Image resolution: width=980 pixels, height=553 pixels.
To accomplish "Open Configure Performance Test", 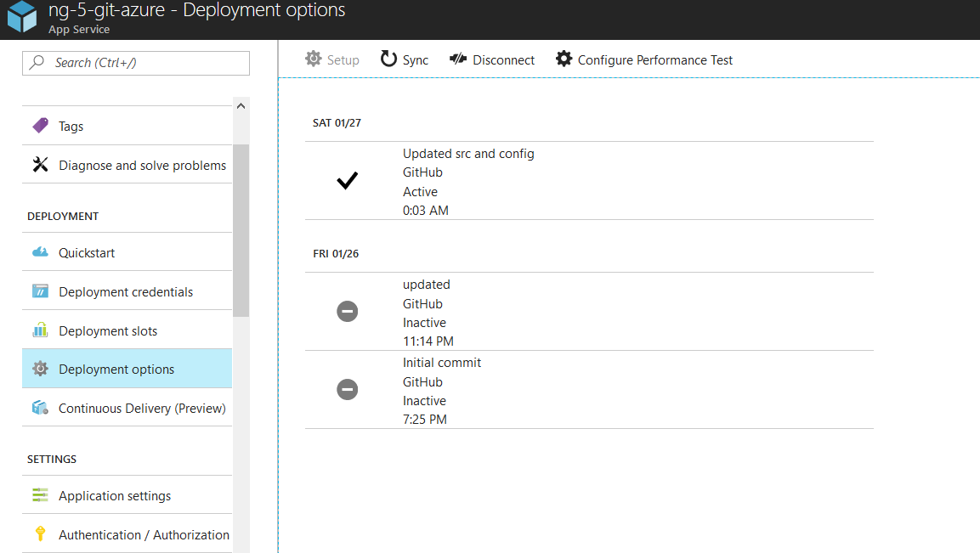I will 643,59.
